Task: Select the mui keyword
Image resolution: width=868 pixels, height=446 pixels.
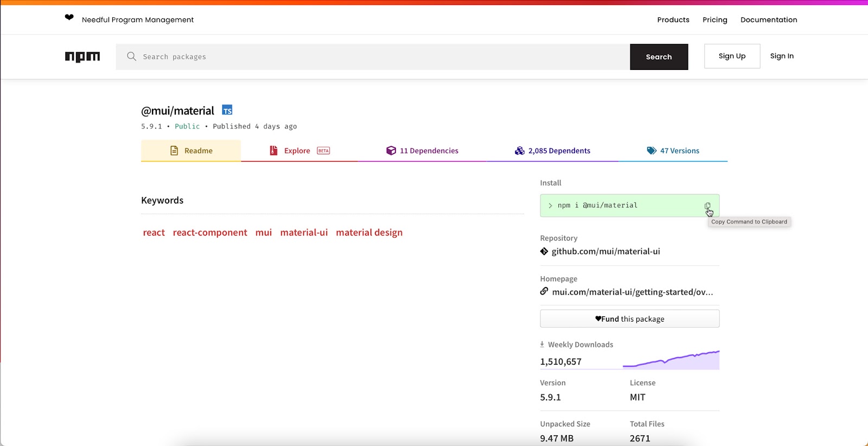Action: click(264, 232)
